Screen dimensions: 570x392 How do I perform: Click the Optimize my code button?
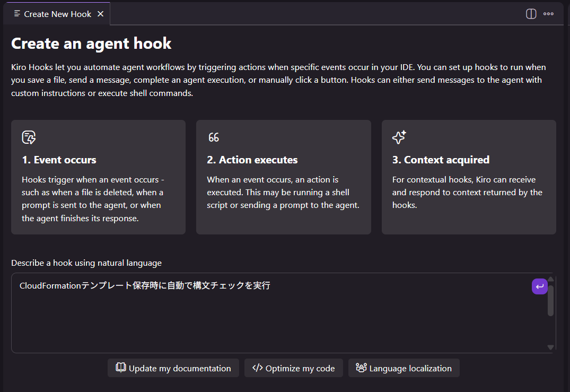[x=294, y=368]
